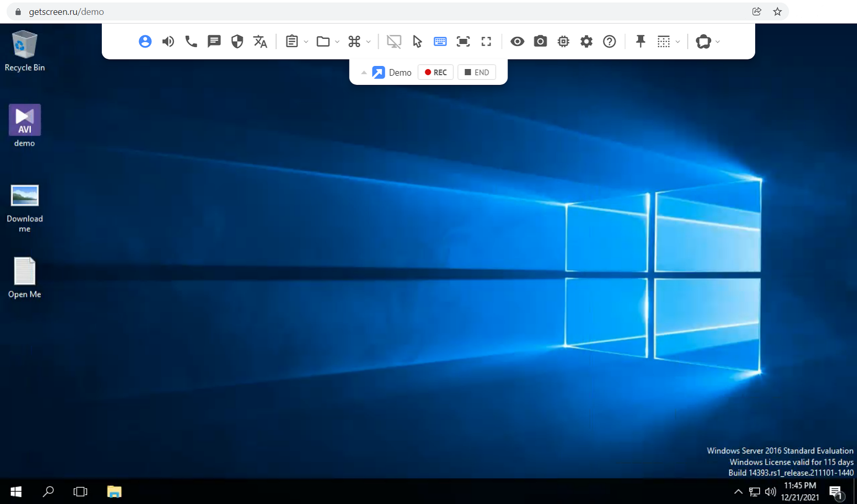Open connection settings with gear icon
Viewport: 857px width, 504px height.
click(586, 41)
